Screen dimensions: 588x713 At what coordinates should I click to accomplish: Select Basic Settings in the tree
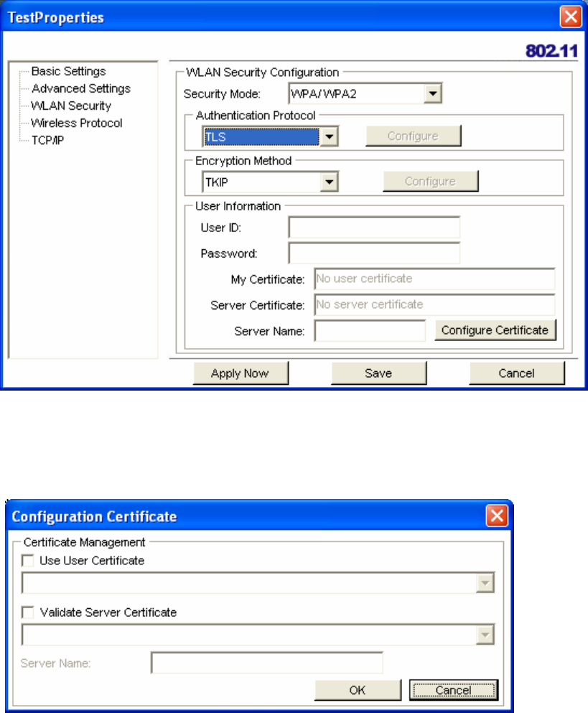click(x=68, y=71)
